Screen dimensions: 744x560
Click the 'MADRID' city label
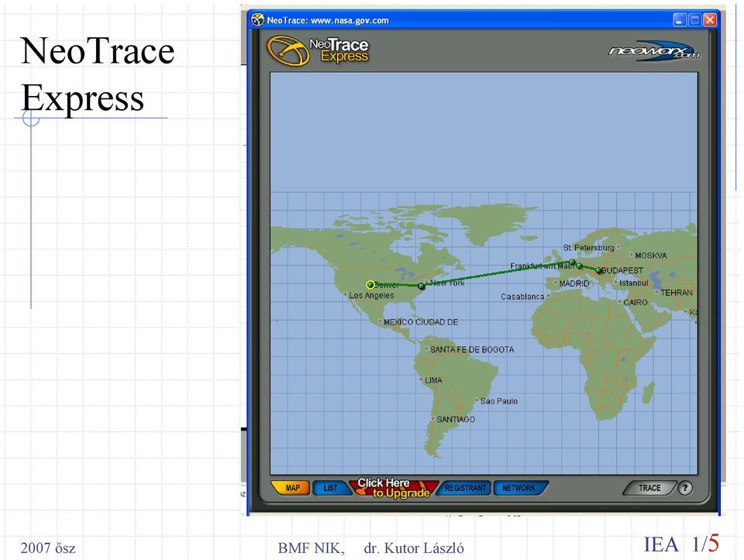point(574,283)
